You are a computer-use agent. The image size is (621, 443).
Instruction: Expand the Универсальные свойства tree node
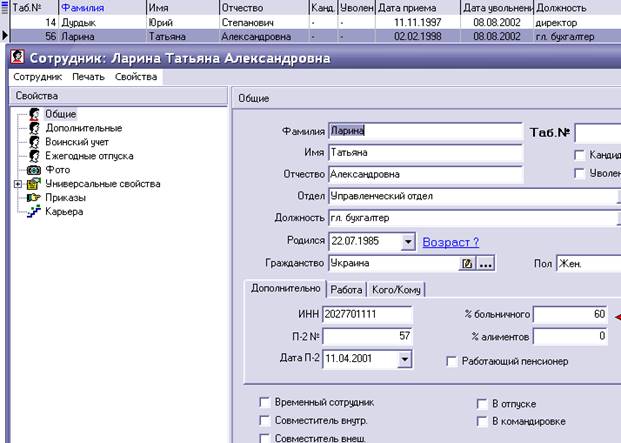tap(18, 184)
